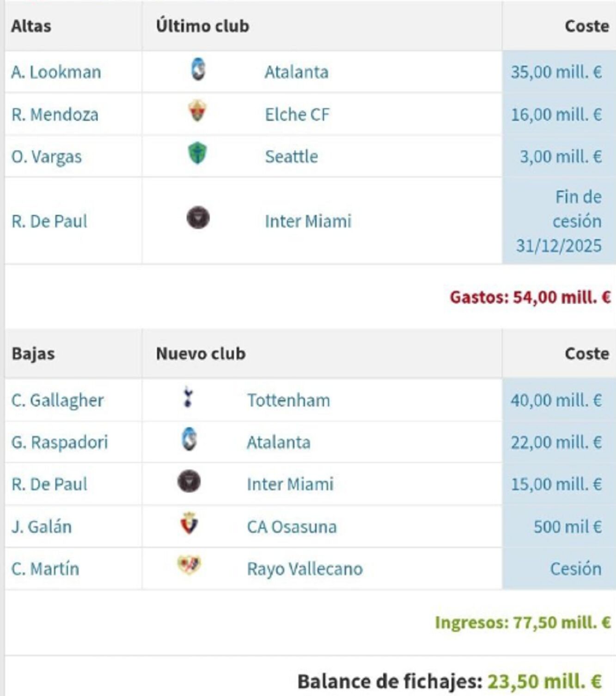
Task: Click G. Raspadori player name
Action: coord(60,443)
